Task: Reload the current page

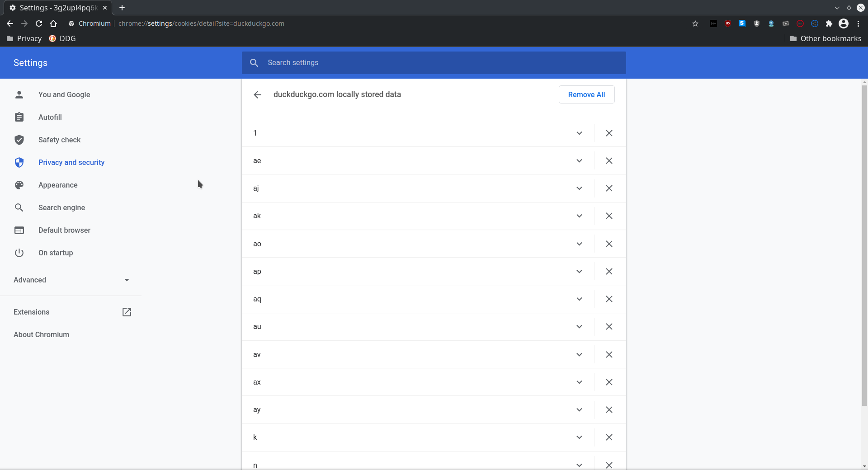Action: pyautogui.click(x=39, y=23)
